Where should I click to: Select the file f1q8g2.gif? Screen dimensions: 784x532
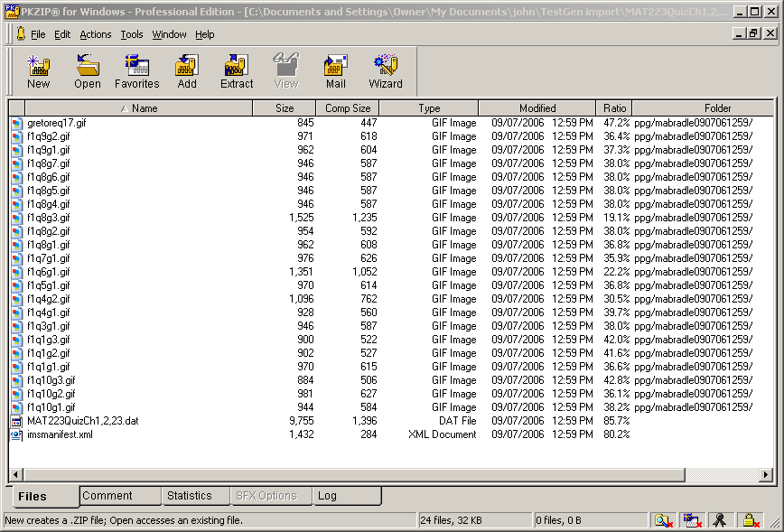pos(49,231)
